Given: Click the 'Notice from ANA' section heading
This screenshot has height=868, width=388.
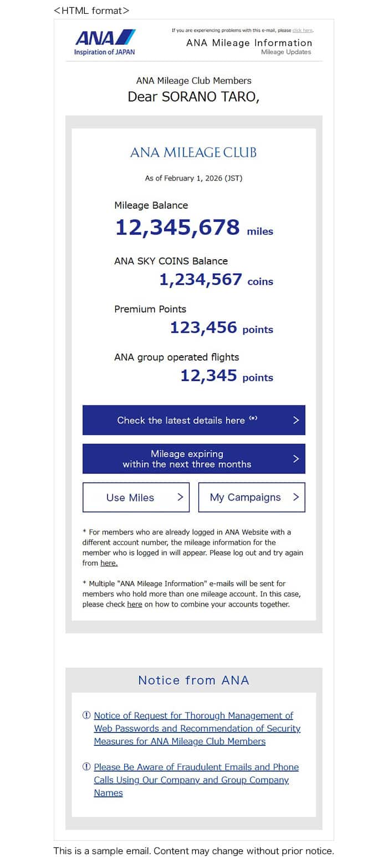Looking at the screenshot, I should pos(193,680).
